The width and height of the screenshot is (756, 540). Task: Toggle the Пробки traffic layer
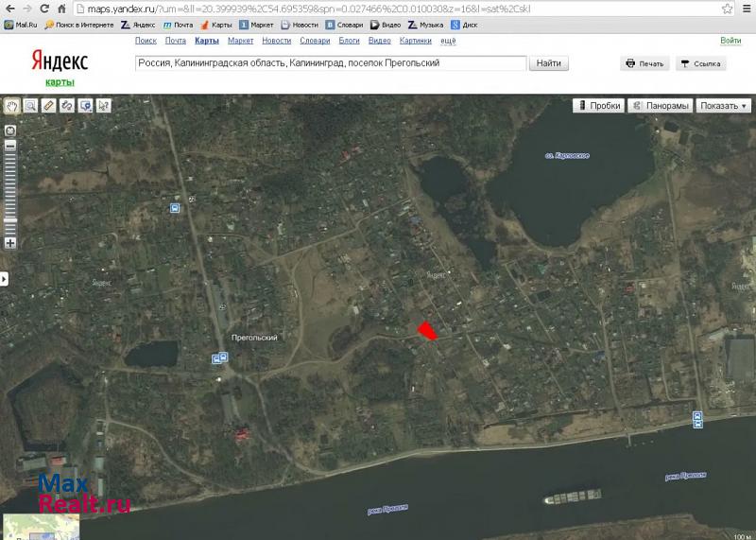(x=598, y=106)
